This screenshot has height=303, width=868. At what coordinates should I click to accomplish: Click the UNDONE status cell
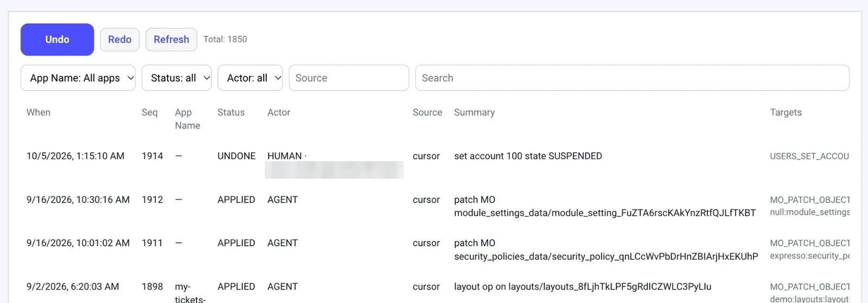coord(237,156)
